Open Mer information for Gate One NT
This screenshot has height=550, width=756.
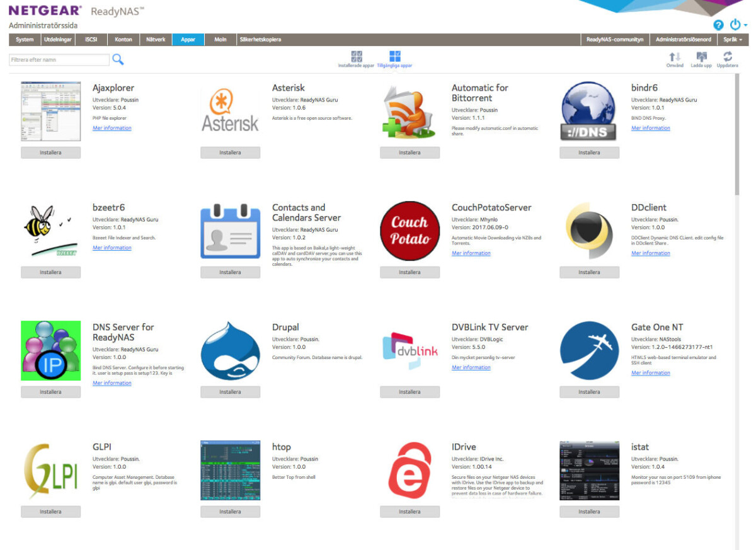[651, 373]
